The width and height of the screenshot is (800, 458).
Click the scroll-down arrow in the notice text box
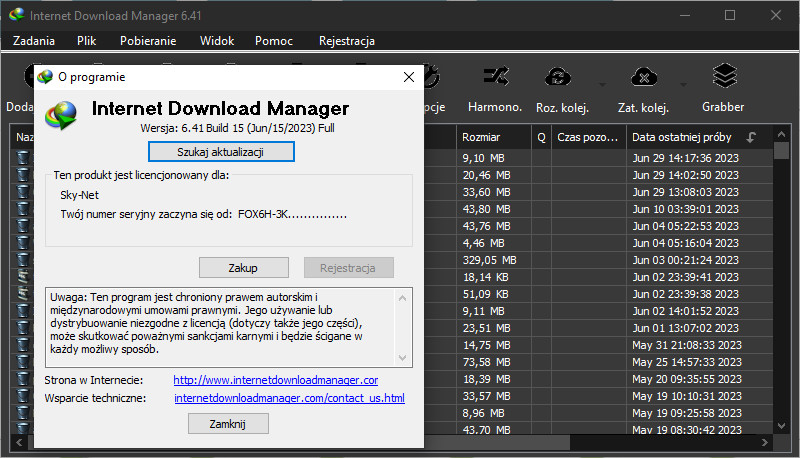[x=403, y=358]
